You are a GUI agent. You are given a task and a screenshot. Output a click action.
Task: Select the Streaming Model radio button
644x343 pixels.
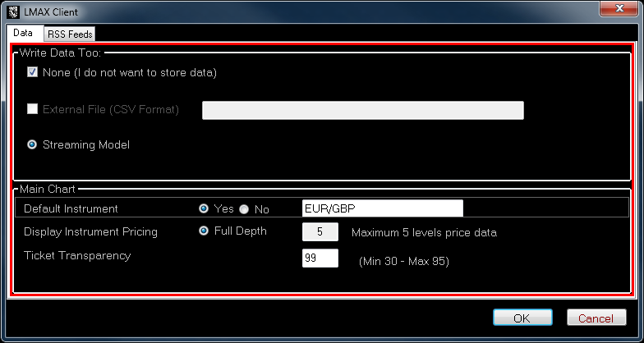pos(33,144)
